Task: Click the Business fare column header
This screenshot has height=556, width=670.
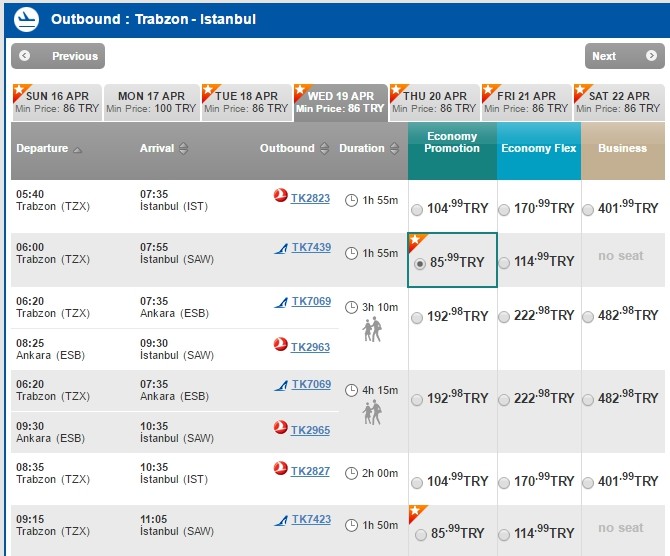Action: 622,148
